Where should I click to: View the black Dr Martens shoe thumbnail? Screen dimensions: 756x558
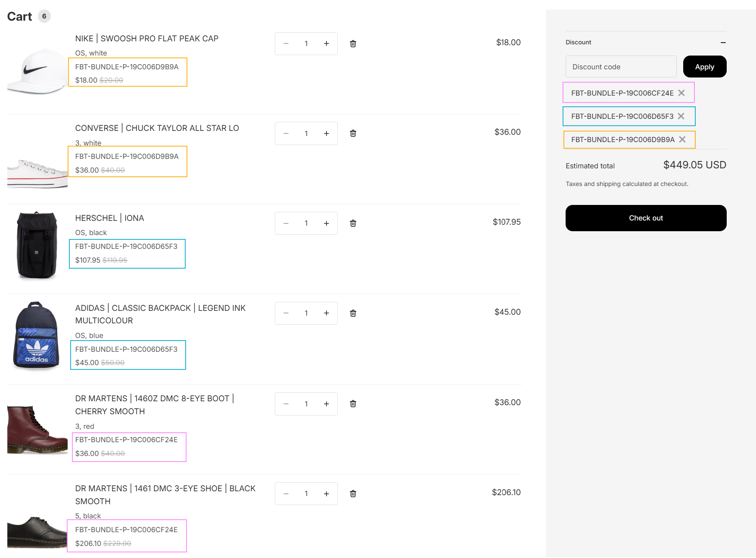pyautogui.click(x=37, y=532)
